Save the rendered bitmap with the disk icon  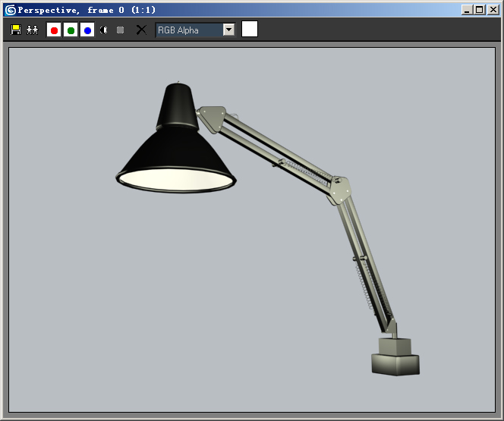point(16,30)
